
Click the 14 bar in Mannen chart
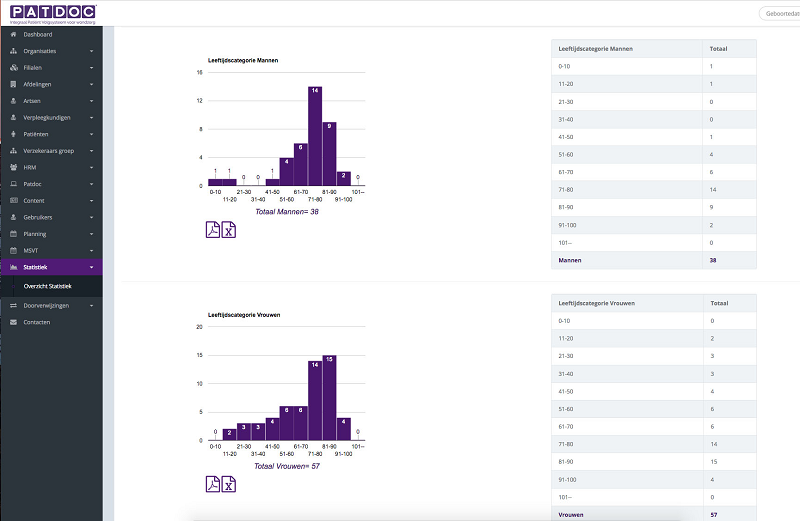pyautogui.click(x=315, y=136)
